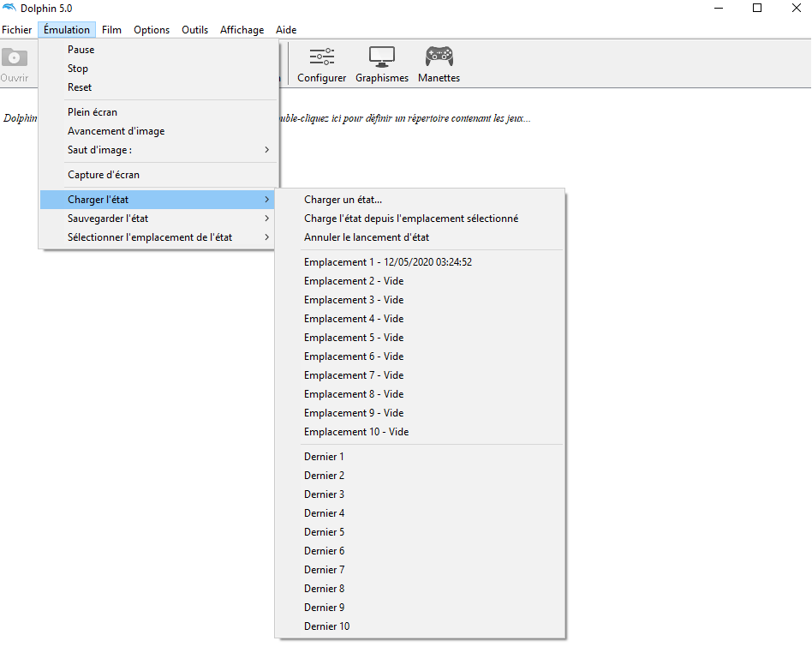Maximize the Dolphin window

coord(757,8)
